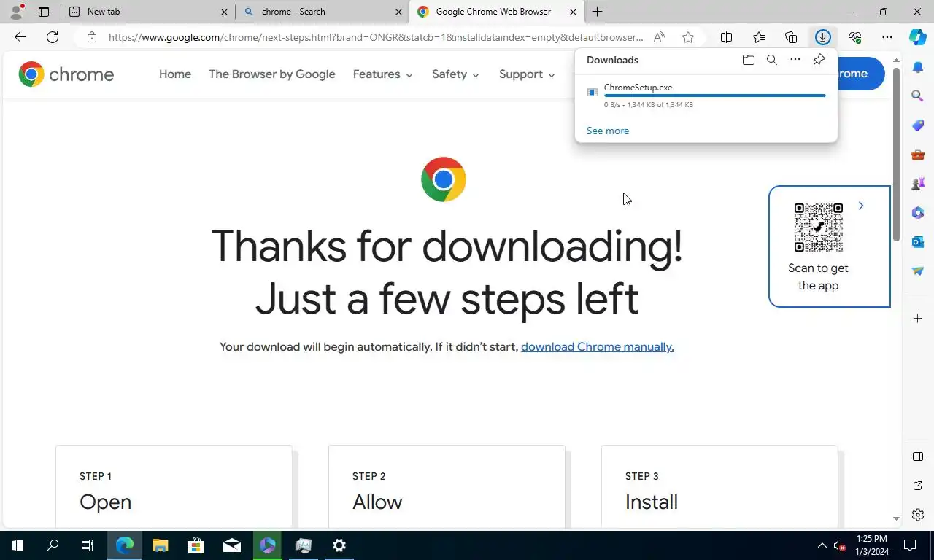Open sidebar Tools briefcase icon
The width and height of the screenshot is (934, 560).
tap(918, 155)
